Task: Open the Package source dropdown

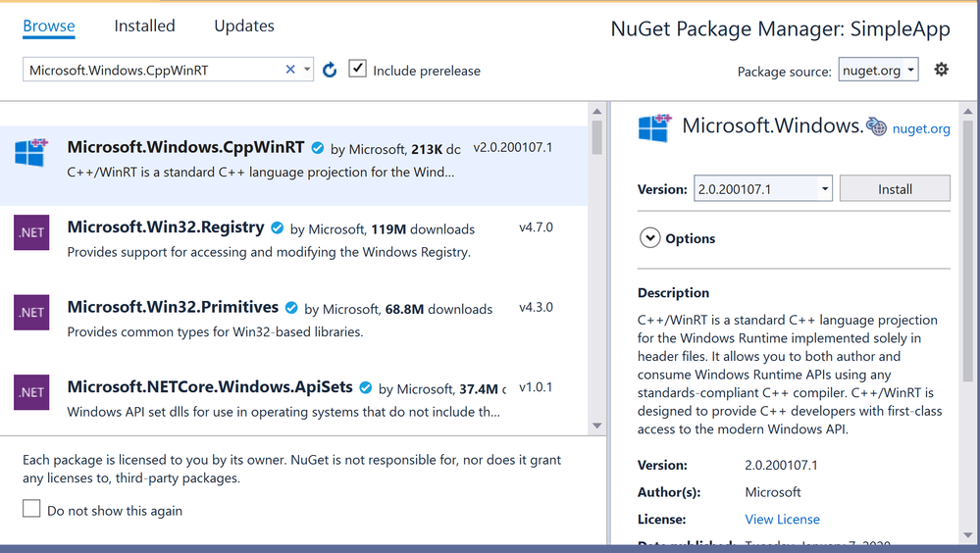Action: [x=878, y=70]
